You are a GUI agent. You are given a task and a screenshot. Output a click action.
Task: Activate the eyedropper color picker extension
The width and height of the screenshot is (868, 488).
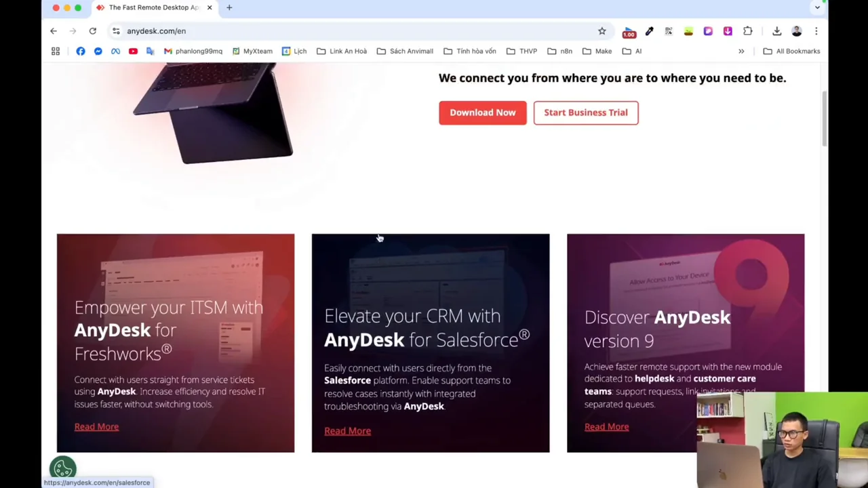point(649,31)
